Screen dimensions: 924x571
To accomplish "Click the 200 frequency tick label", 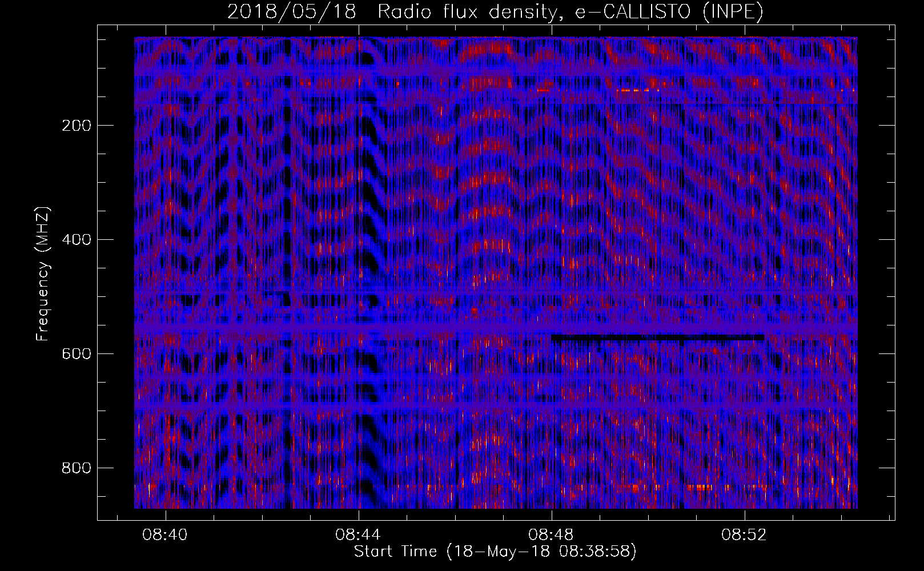I will [75, 125].
